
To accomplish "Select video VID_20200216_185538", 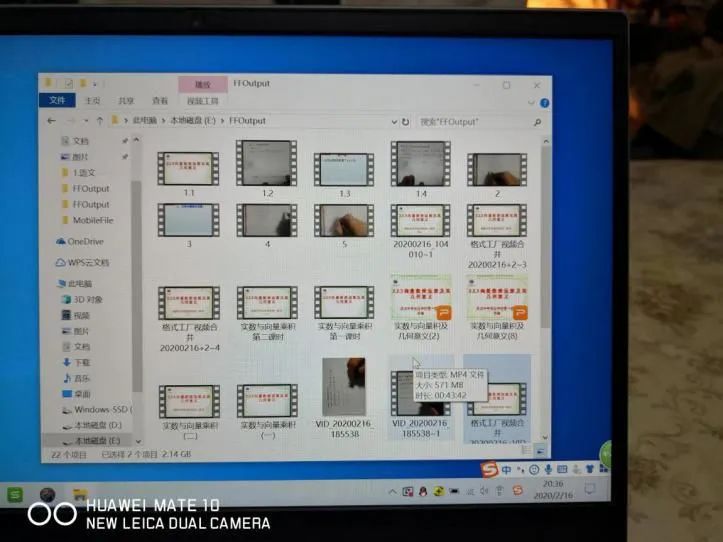I will pos(344,398).
